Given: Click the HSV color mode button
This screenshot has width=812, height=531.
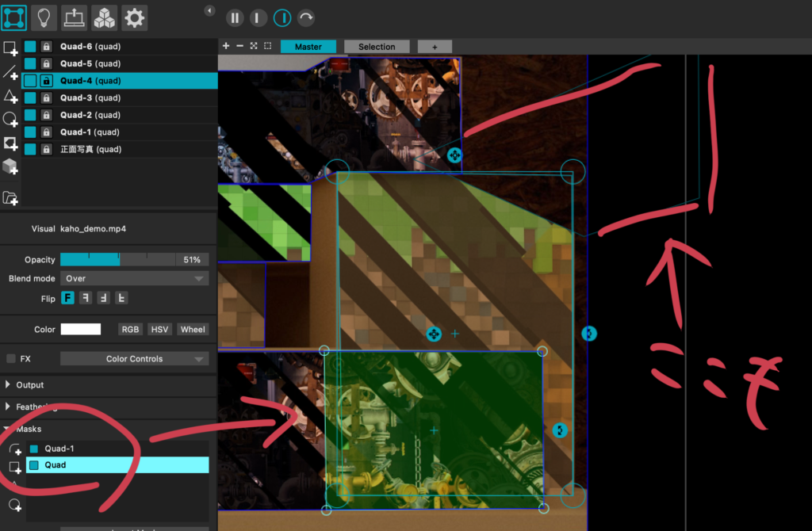Looking at the screenshot, I should 159,330.
